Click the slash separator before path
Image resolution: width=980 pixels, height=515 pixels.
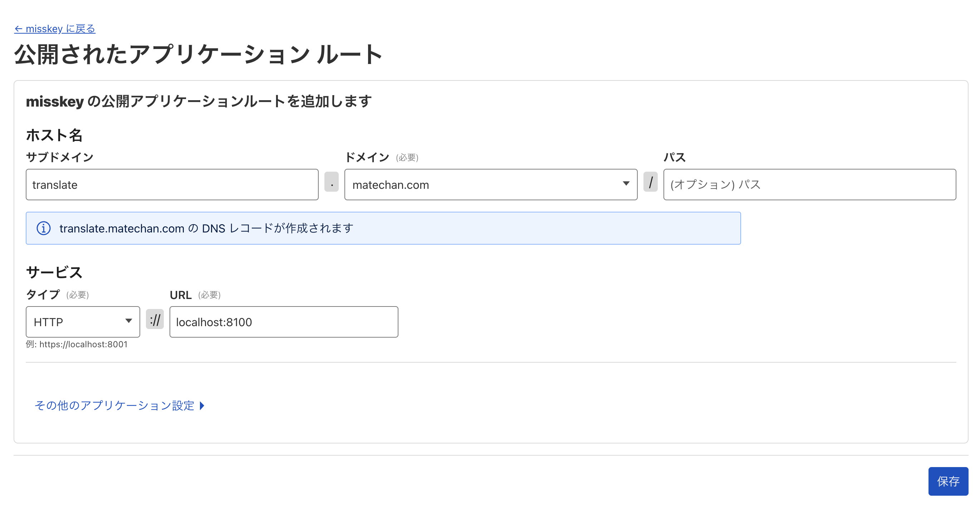(650, 182)
